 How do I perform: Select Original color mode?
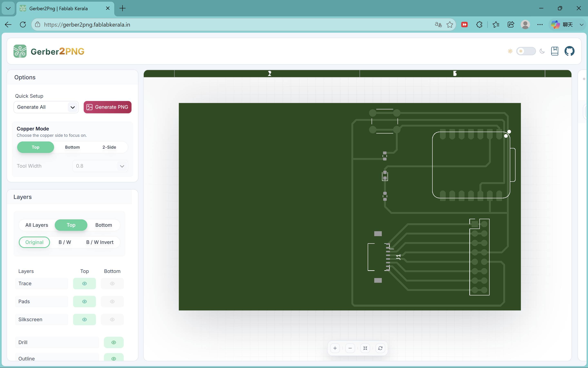pos(34,242)
